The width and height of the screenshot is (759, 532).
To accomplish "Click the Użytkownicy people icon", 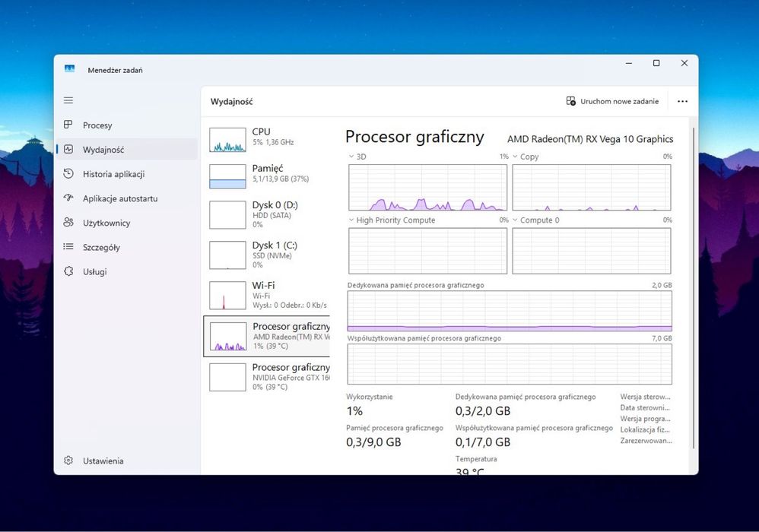I will pyautogui.click(x=68, y=223).
